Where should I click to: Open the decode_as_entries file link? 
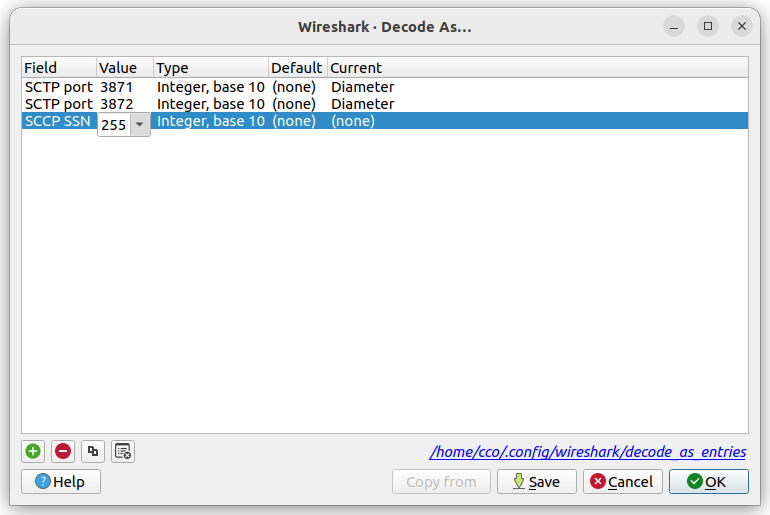point(587,452)
